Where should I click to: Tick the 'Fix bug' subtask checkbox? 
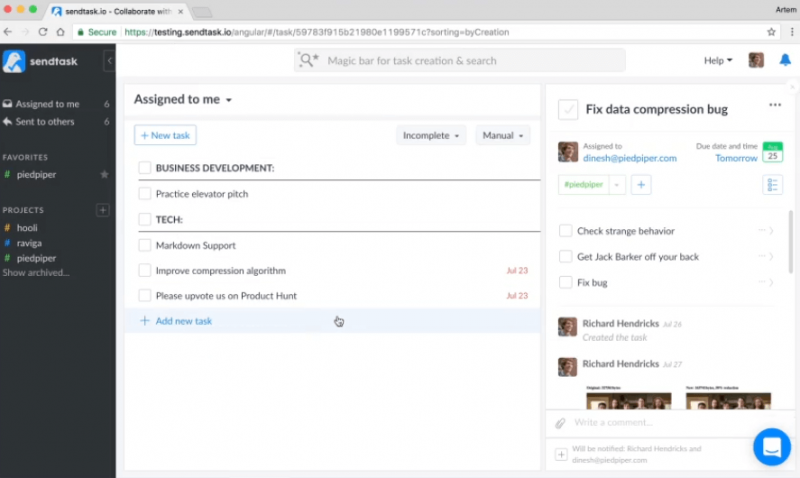(565, 282)
